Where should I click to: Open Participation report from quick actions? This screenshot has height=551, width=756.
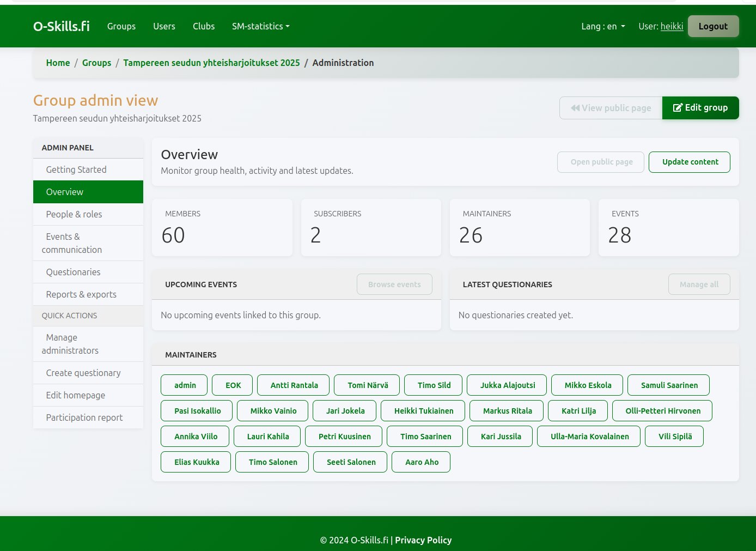(x=84, y=417)
